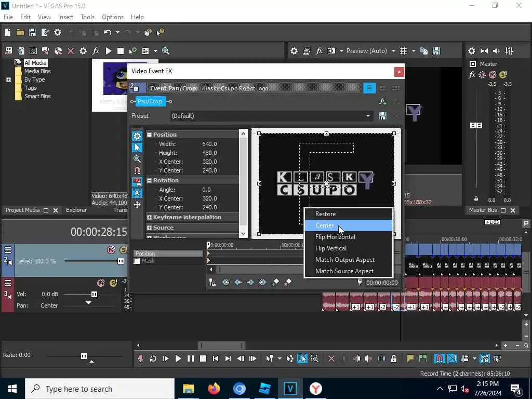Jump to the last keyframe
Image resolution: width=532 pixels, height=399 pixels.
(x=262, y=282)
